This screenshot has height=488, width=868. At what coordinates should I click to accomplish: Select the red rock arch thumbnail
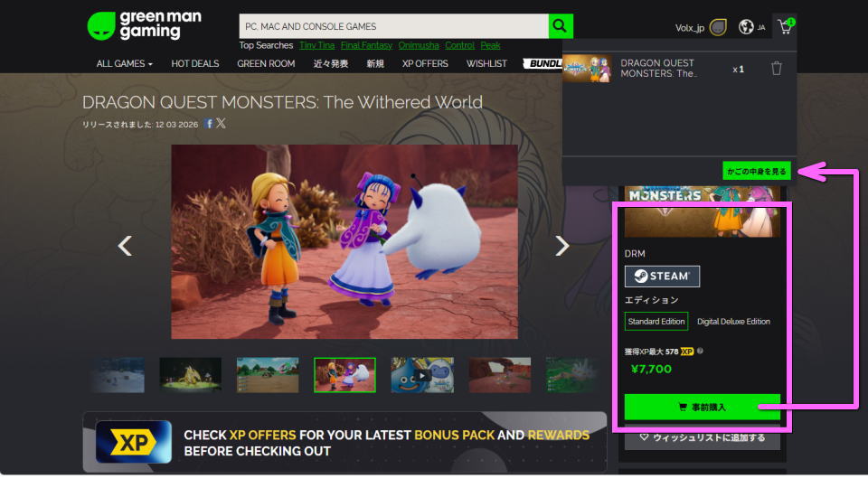(499, 375)
